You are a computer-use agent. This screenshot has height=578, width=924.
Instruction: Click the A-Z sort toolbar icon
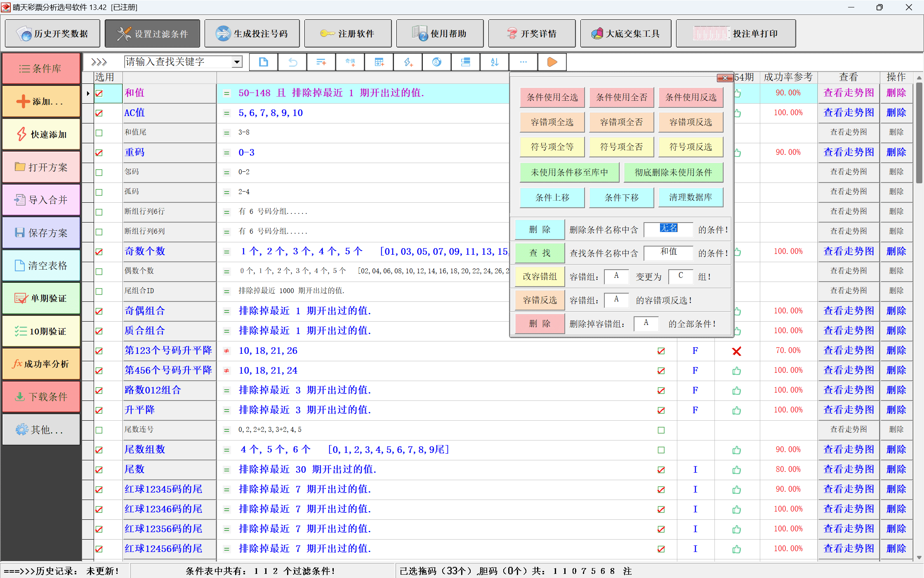[x=494, y=62]
